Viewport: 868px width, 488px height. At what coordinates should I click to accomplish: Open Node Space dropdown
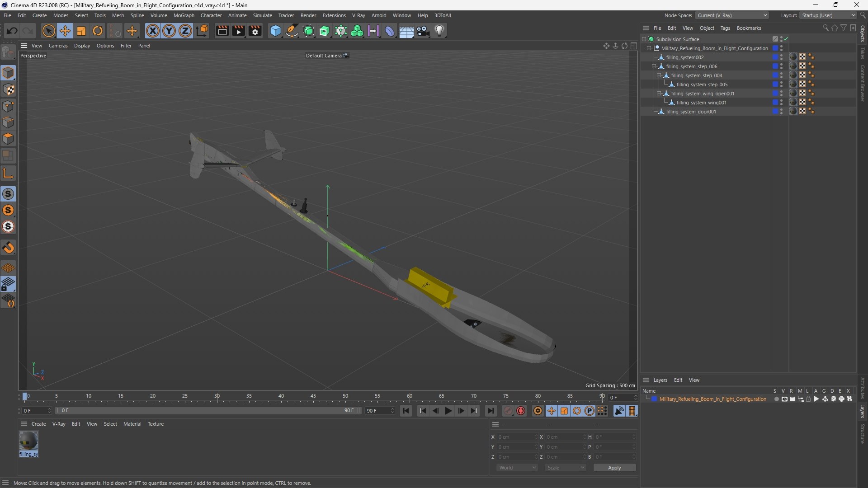click(x=732, y=15)
